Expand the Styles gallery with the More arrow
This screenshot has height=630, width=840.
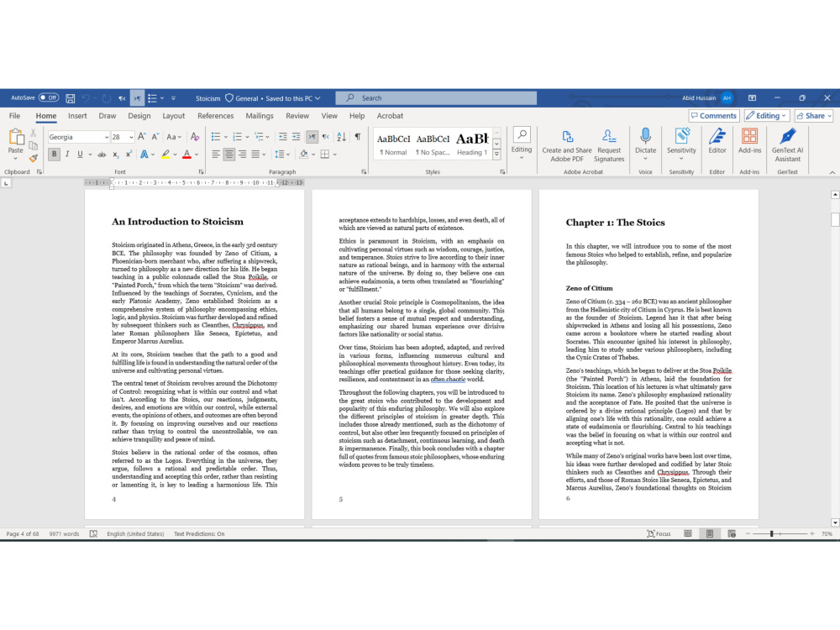point(496,155)
